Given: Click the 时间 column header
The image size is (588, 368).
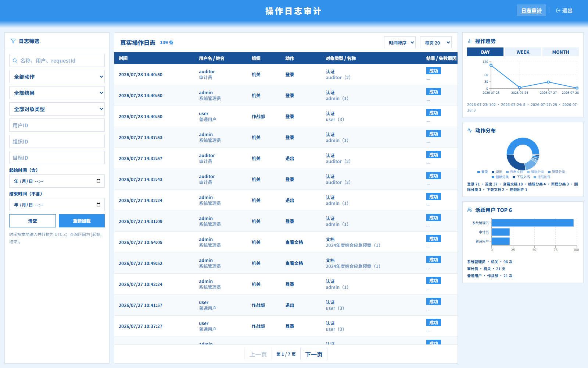Looking at the screenshot, I should click(123, 58).
